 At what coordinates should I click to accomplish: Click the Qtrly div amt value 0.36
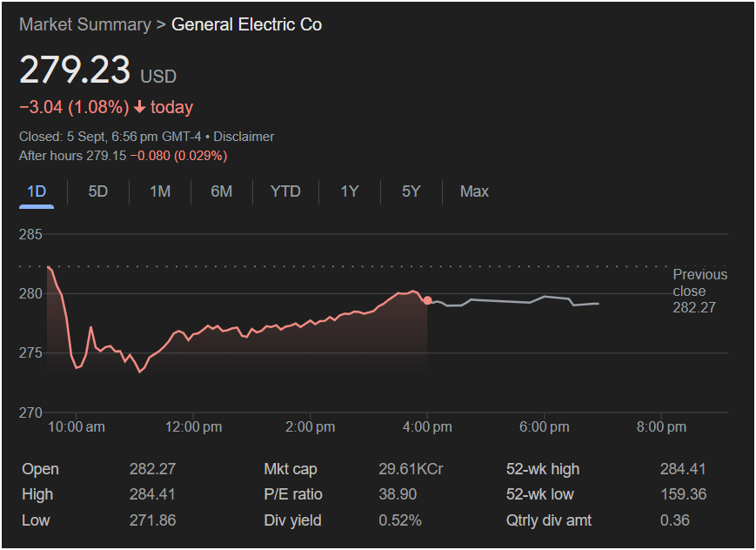click(x=674, y=520)
